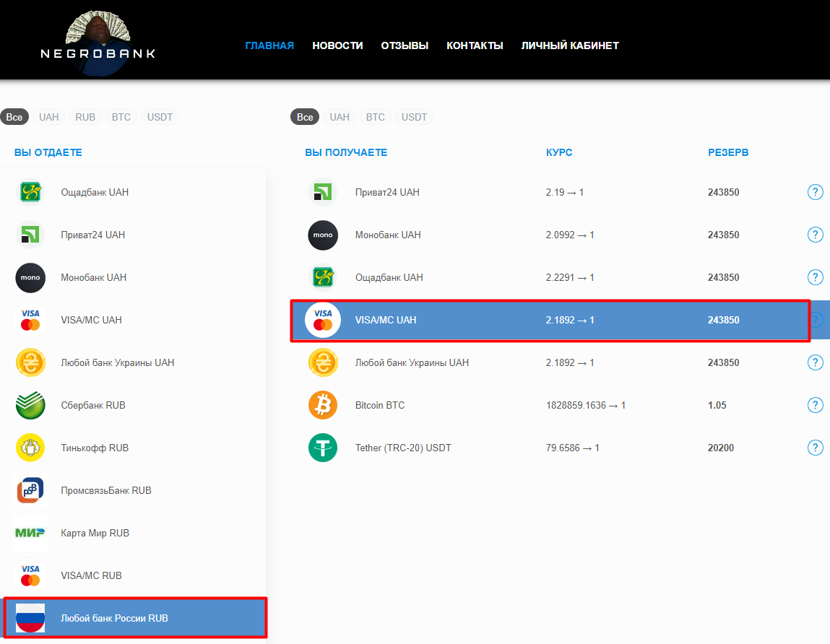Choose Карта Мир RUB to give

[133, 533]
